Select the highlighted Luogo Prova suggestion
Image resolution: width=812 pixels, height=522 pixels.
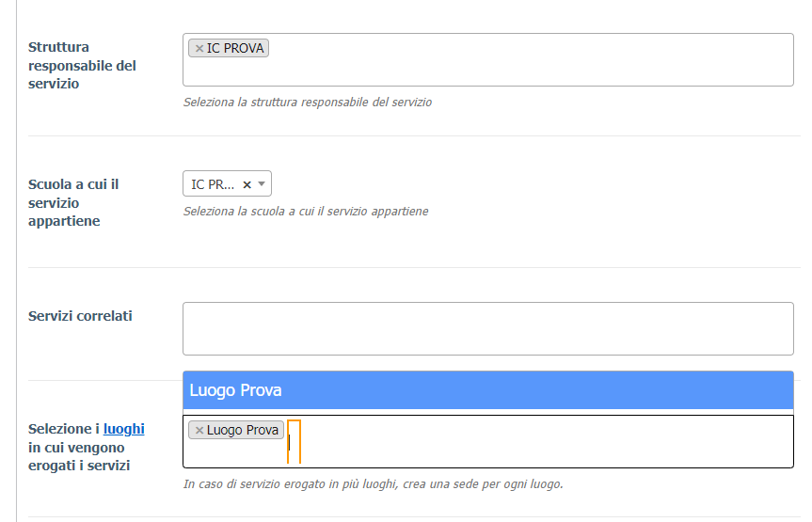click(x=487, y=390)
